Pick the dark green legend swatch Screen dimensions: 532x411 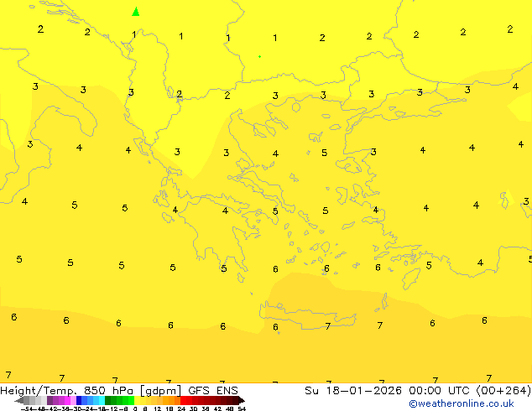(108, 400)
